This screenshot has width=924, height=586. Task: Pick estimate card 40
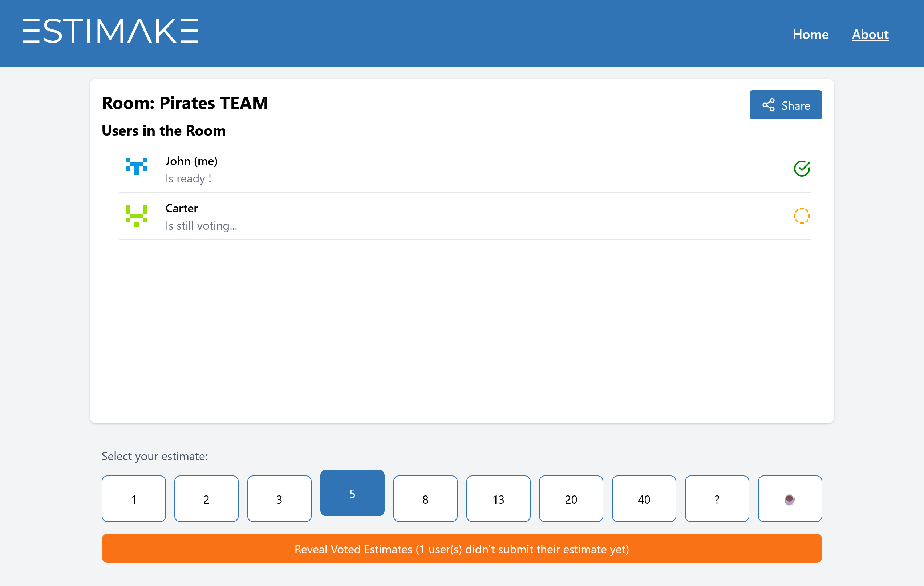(644, 499)
